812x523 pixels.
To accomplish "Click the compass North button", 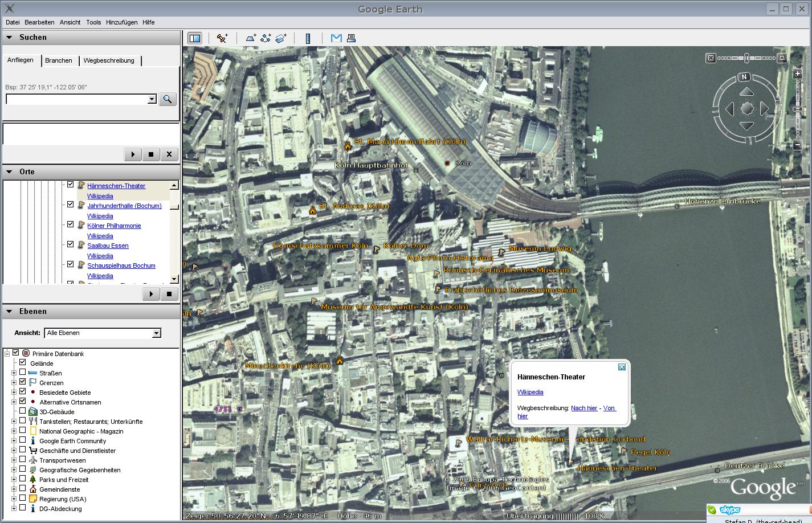I will (x=744, y=77).
